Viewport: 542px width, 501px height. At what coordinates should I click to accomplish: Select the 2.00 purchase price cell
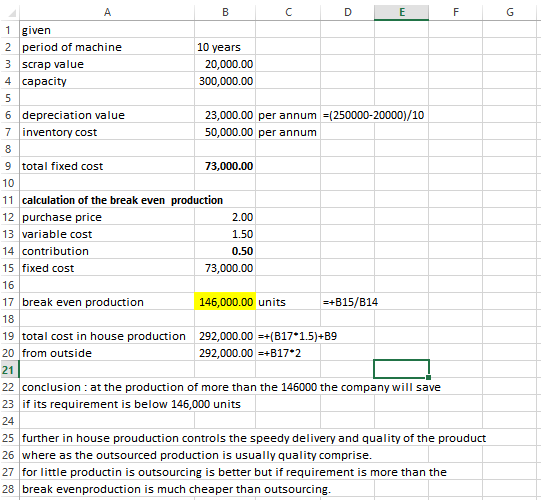point(225,217)
